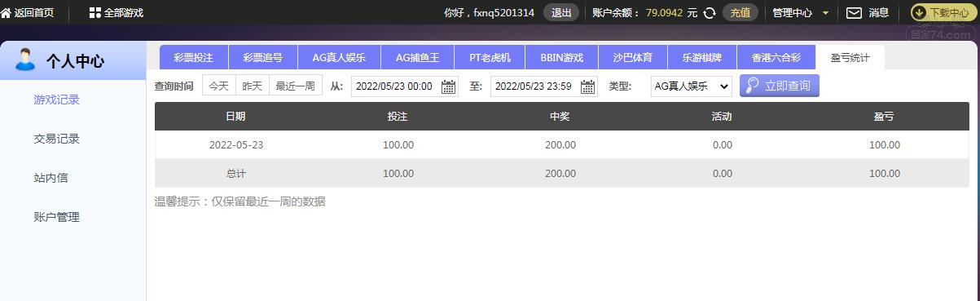Viewport: 980px width, 301px height.
Task: Switch to the PT老虎机 tab
Action: point(490,58)
